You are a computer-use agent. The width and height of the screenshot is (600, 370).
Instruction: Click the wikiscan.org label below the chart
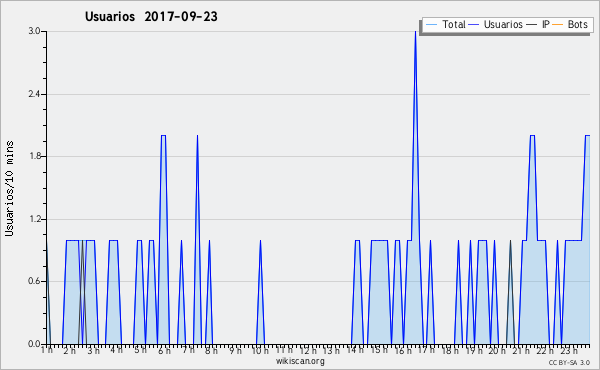point(300,361)
